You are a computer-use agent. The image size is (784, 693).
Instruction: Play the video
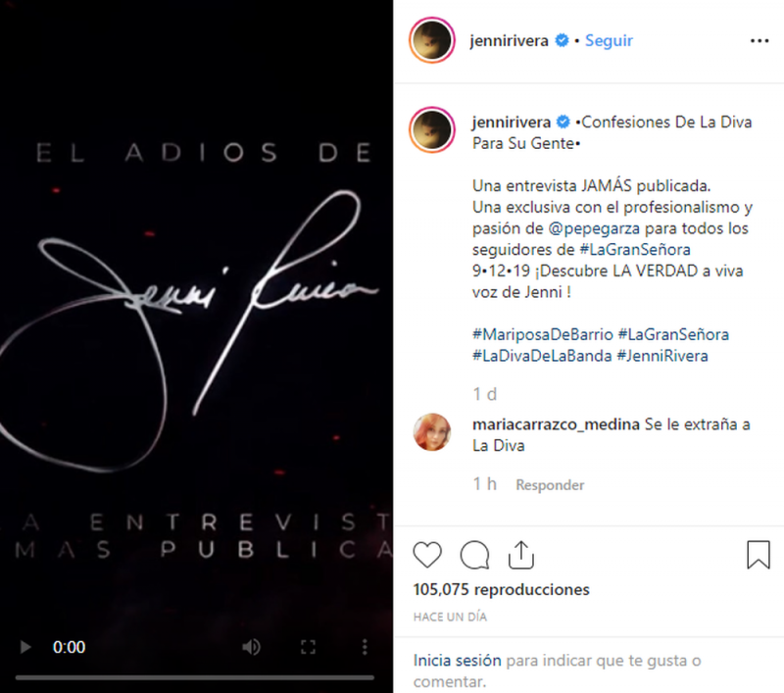25,647
